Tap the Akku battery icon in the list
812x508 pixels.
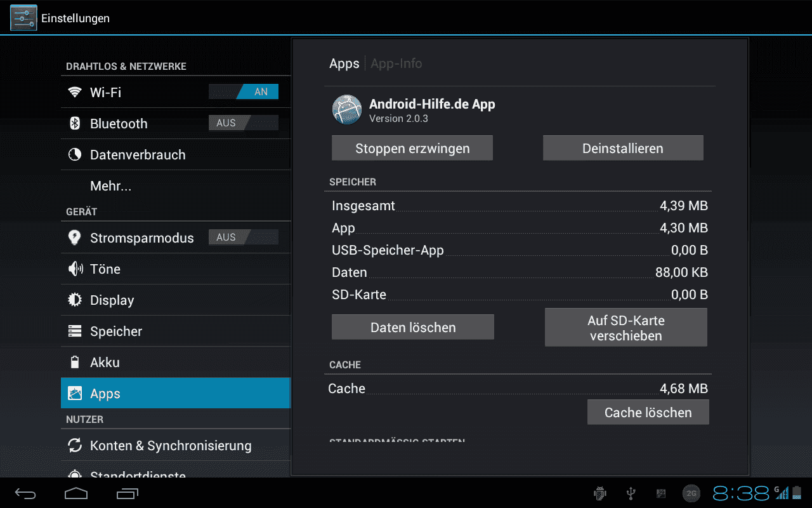point(75,362)
